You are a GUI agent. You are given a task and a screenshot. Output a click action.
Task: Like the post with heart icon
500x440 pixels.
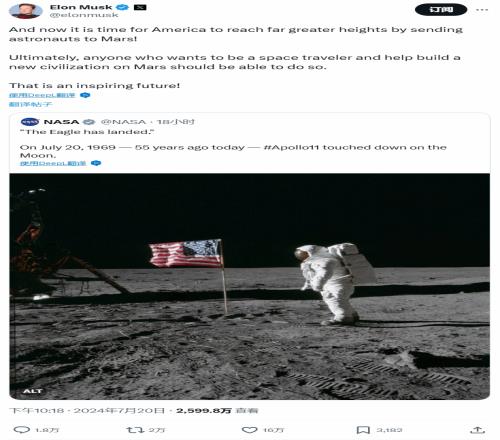(x=249, y=430)
